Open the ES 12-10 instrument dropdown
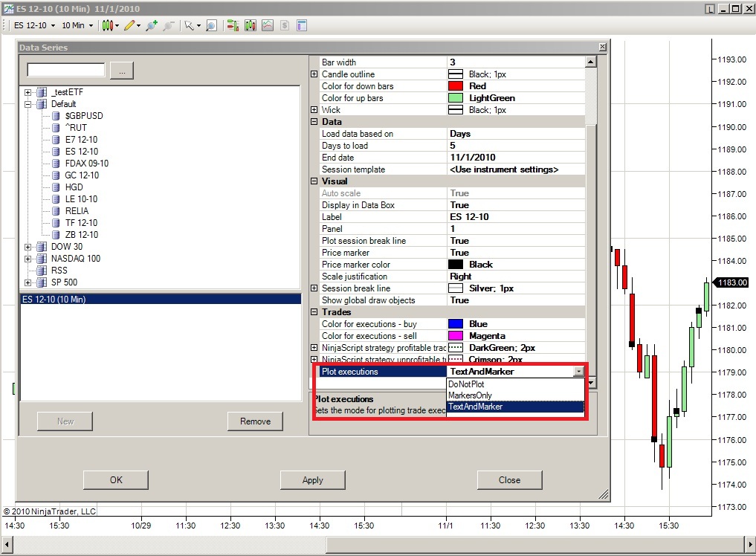The image size is (756, 556). pyautogui.click(x=33, y=25)
